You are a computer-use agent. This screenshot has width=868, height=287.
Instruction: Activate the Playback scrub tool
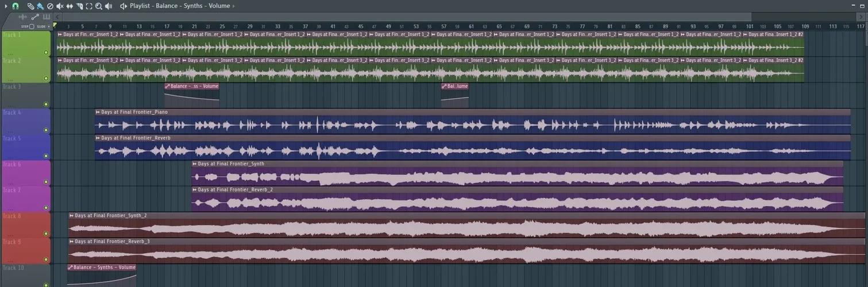click(x=109, y=6)
